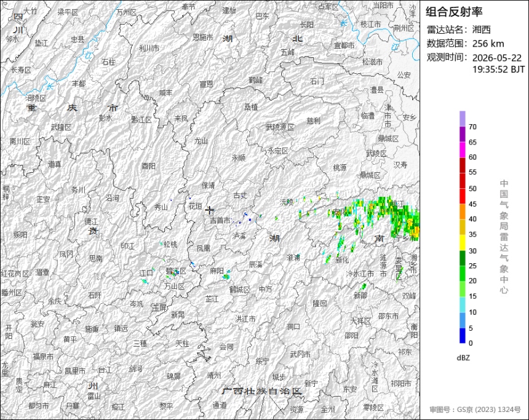Pick the yellow 30–35 dBZ legend color
This screenshot has width=529, height=420.
pos(462,242)
